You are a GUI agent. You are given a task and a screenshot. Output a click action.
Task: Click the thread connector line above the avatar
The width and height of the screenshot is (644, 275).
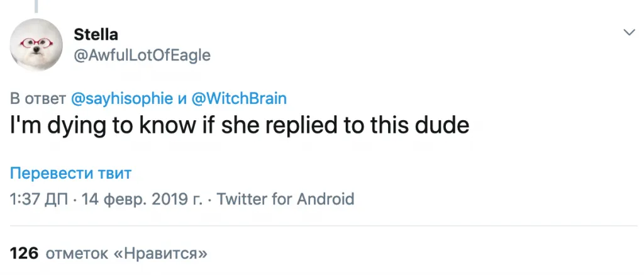[x=37, y=5]
